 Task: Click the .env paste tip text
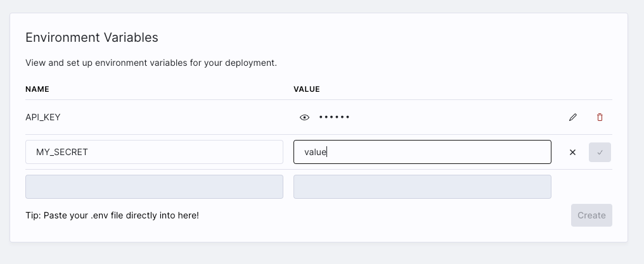[112, 215]
